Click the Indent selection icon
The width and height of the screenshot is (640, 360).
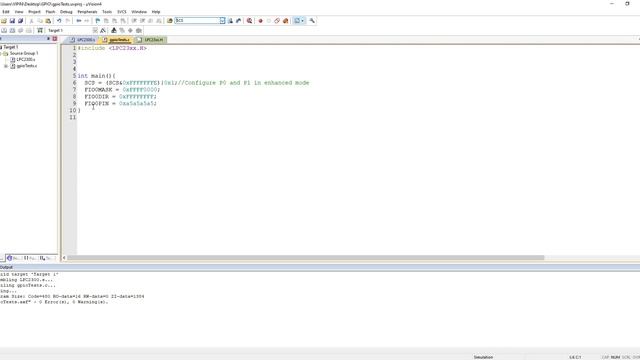[134, 21]
